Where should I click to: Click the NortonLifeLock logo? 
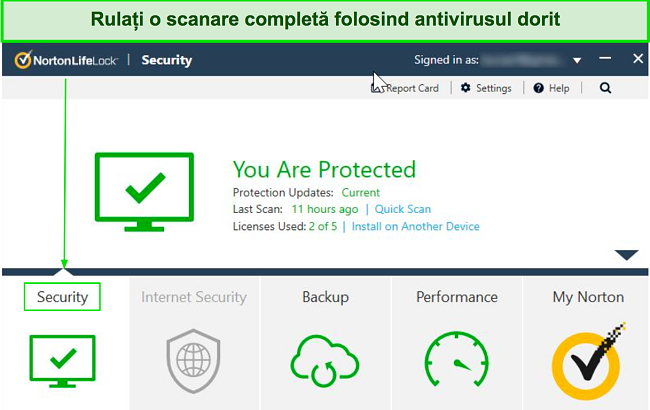[x=66, y=60]
